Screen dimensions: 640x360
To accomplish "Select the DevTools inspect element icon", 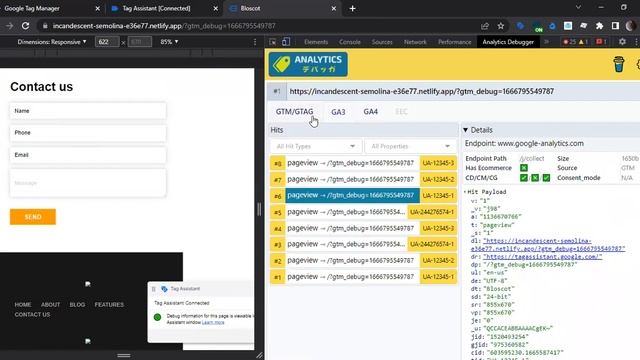I will 273,42.
